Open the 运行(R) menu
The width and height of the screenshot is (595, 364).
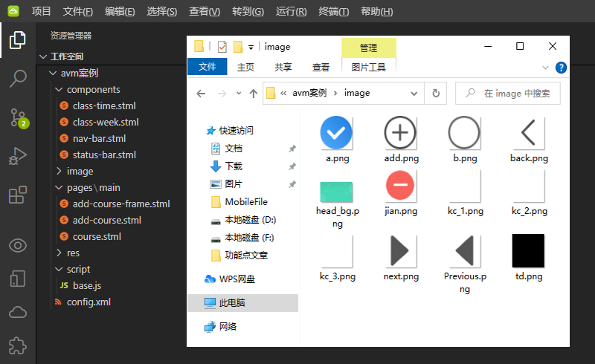[291, 11]
